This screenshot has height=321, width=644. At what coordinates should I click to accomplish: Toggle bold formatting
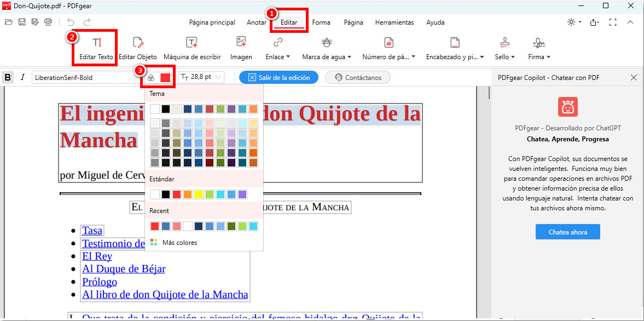tap(7, 77)
